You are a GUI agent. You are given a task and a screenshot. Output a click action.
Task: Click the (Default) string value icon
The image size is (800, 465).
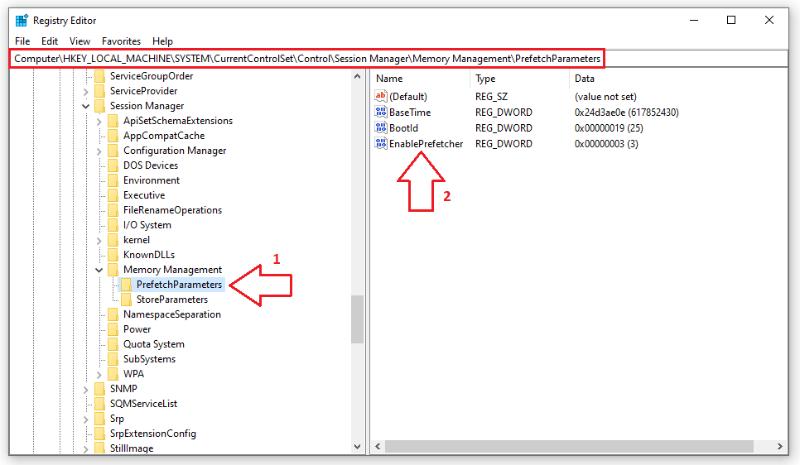pos(381,96)
